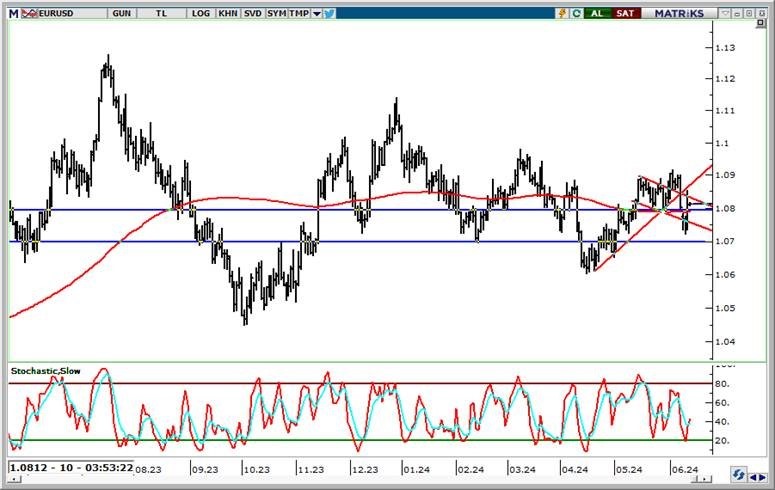The width and height of the screenshot is (775, 490).
Task: Open the TL currency selector
Action: (x=162, y=13)
